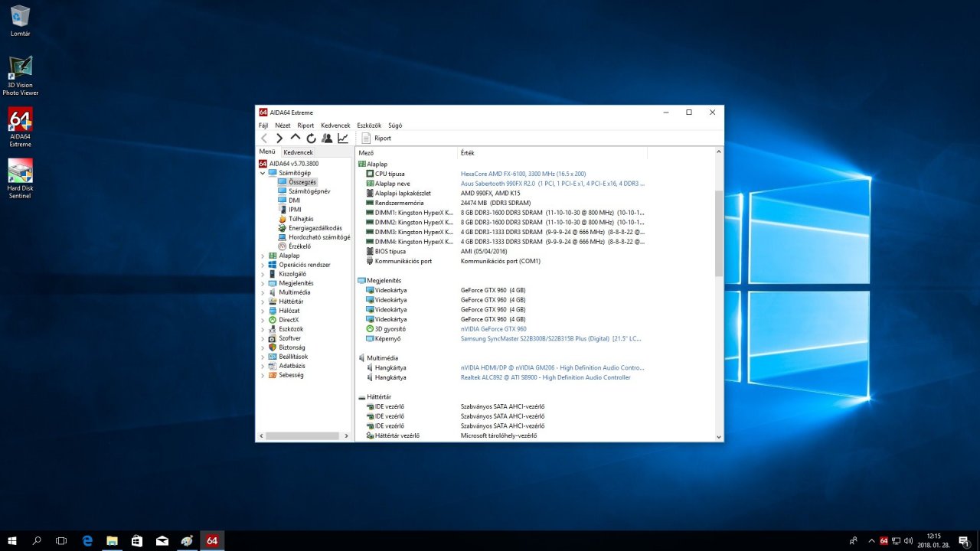
Task: Click the Túlhajtás flame icon
Action: coord(282,219)
